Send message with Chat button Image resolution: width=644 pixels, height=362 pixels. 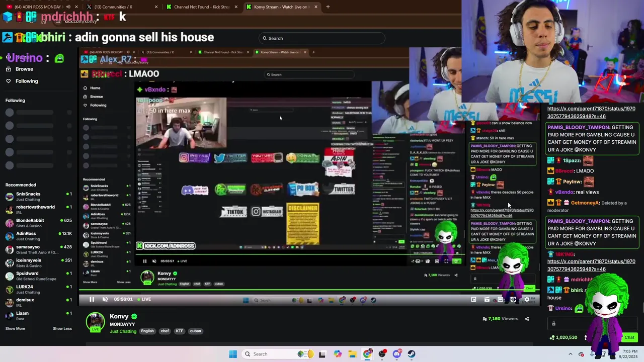[x=629, y=337]
